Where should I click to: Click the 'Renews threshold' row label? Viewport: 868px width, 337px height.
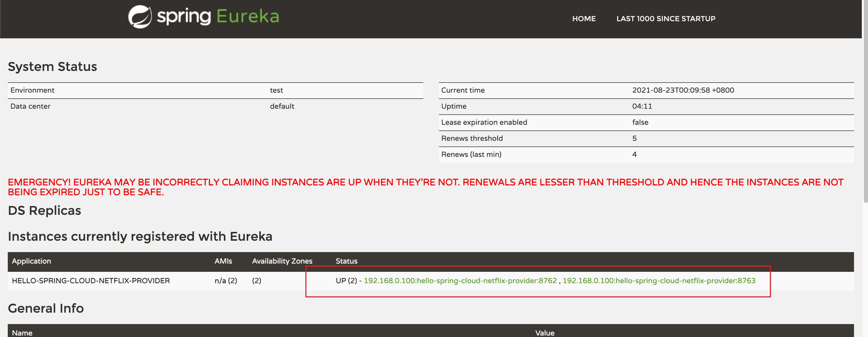coord(472,138)
